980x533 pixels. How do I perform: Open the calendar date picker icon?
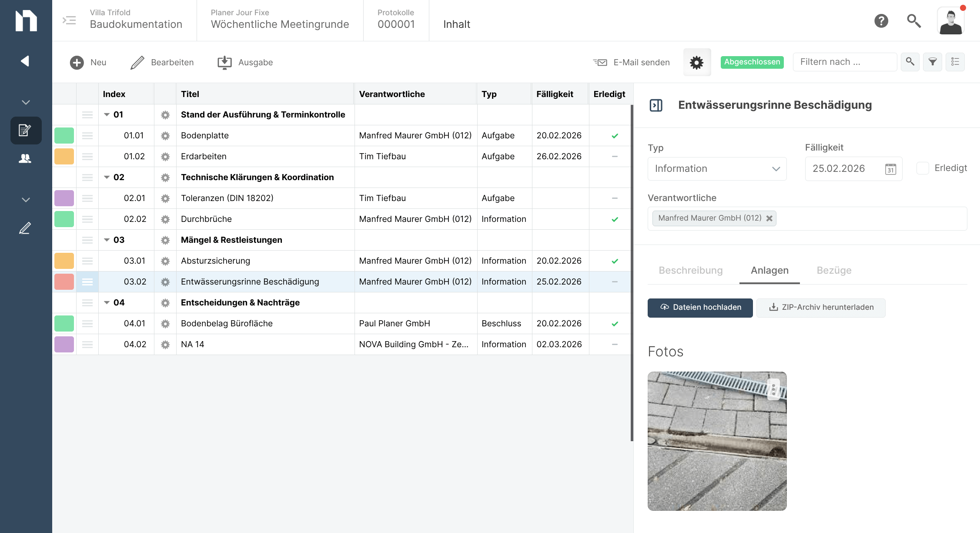[x=890, y=169]
